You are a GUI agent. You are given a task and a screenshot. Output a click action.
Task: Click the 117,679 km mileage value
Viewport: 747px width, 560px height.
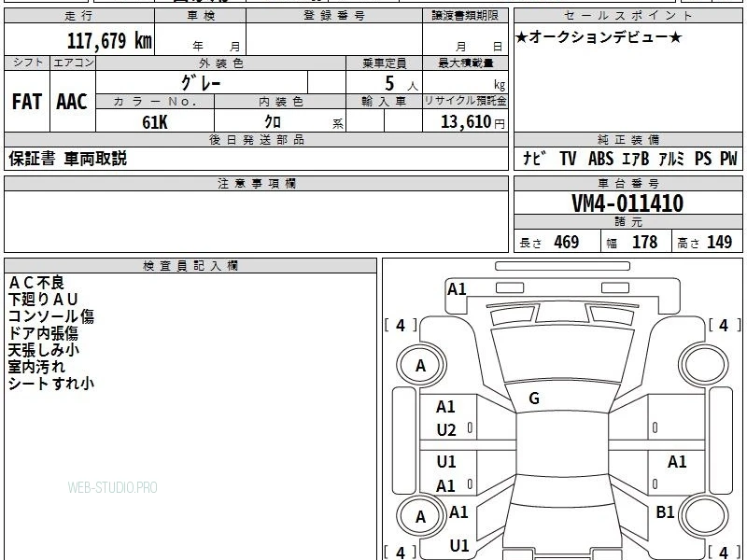click(109, 40)
